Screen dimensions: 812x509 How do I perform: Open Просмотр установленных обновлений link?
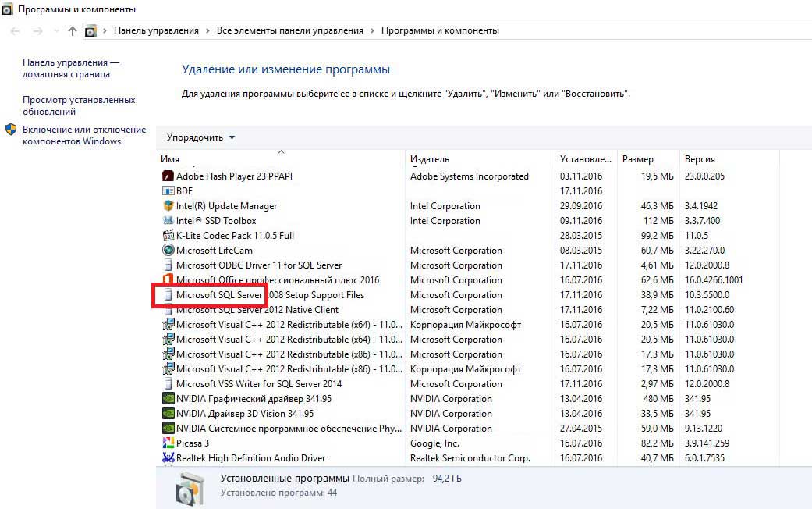(x=79, y=105)
